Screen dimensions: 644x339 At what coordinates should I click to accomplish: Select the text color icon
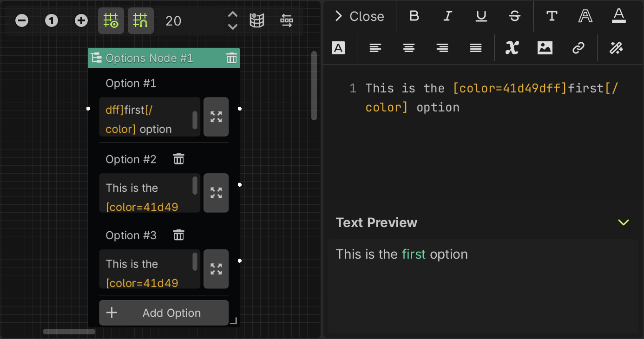(x=618, y=16)
